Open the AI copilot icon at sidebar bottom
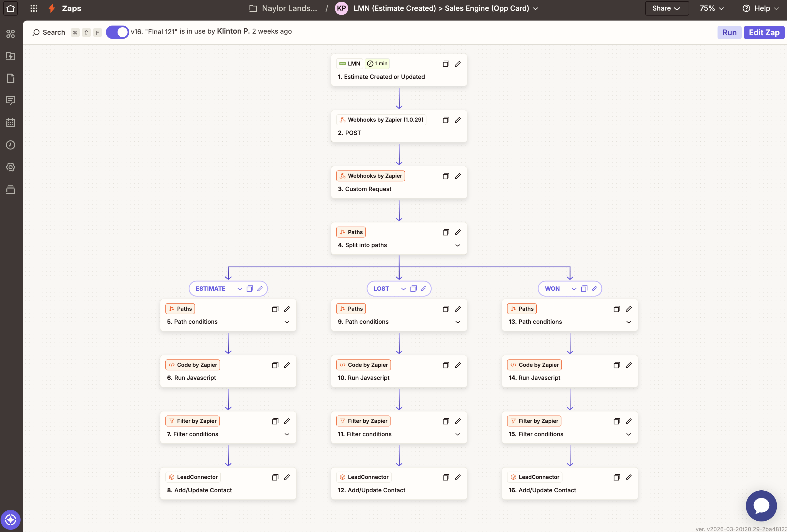Screen dimensions: 787x532 click(11, 520)
